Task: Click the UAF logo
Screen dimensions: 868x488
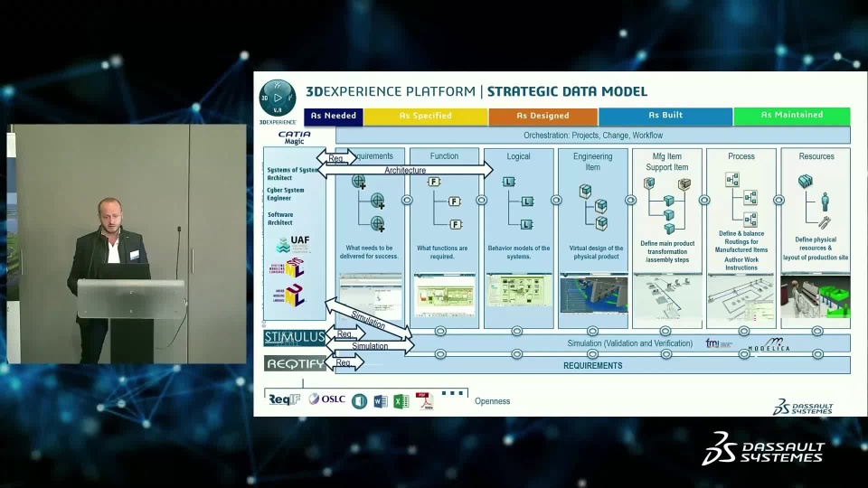Action: pos(293,243)
